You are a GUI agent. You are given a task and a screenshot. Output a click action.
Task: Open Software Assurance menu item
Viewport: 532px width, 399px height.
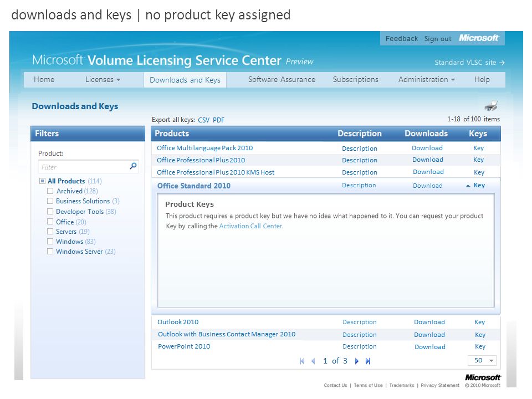point(282,79)
